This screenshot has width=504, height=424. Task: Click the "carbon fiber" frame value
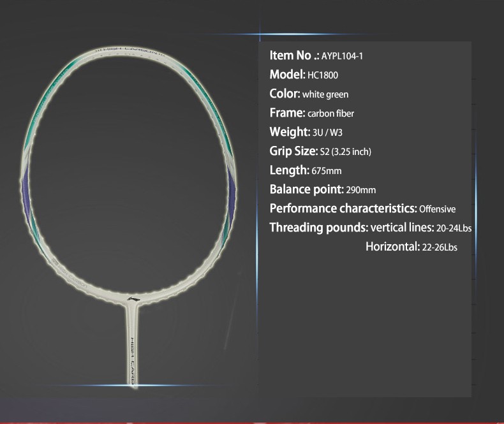330,113
